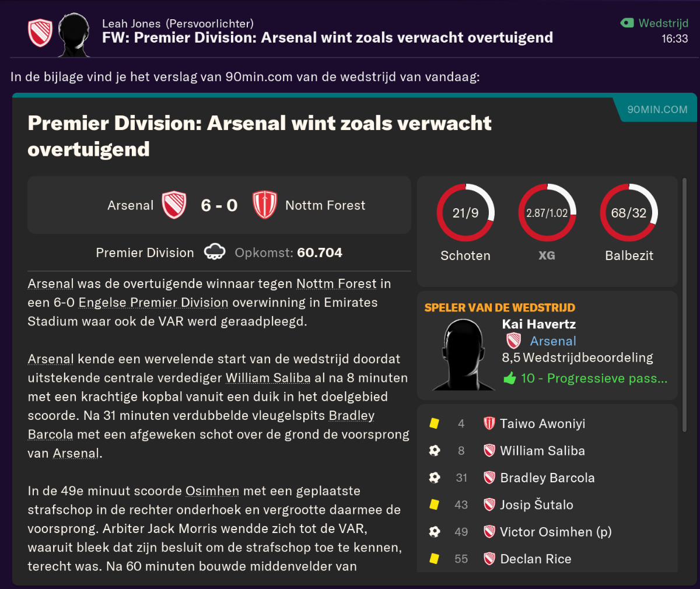Click Arsenal club badge beside the score
This screenshot has width=700, height=589.
[x=174, y=205]
